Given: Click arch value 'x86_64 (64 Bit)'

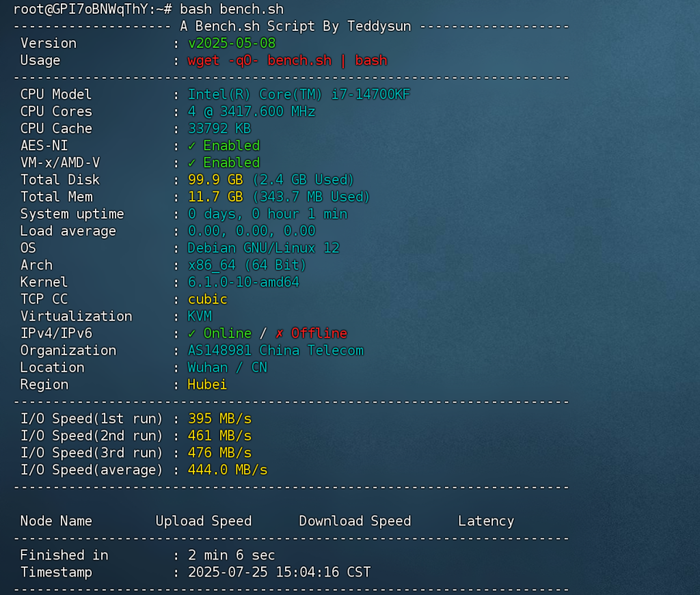Looking at the screenshot, I should 247,265.
